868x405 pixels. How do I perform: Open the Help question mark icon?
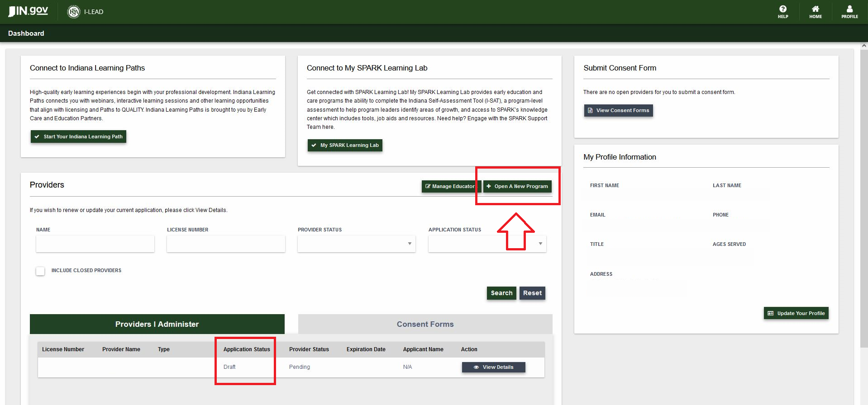click(782, 9)
